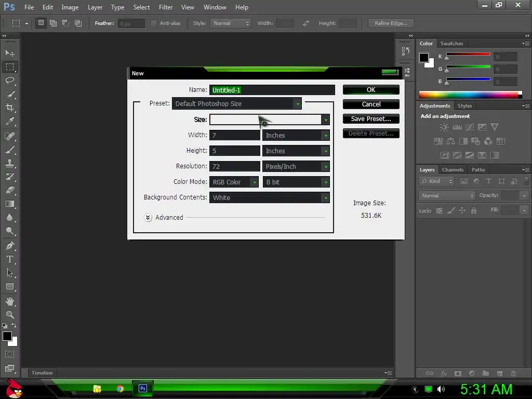532x399 pixels.
Task: Select the Lasso tool
Action: point(10,81)
